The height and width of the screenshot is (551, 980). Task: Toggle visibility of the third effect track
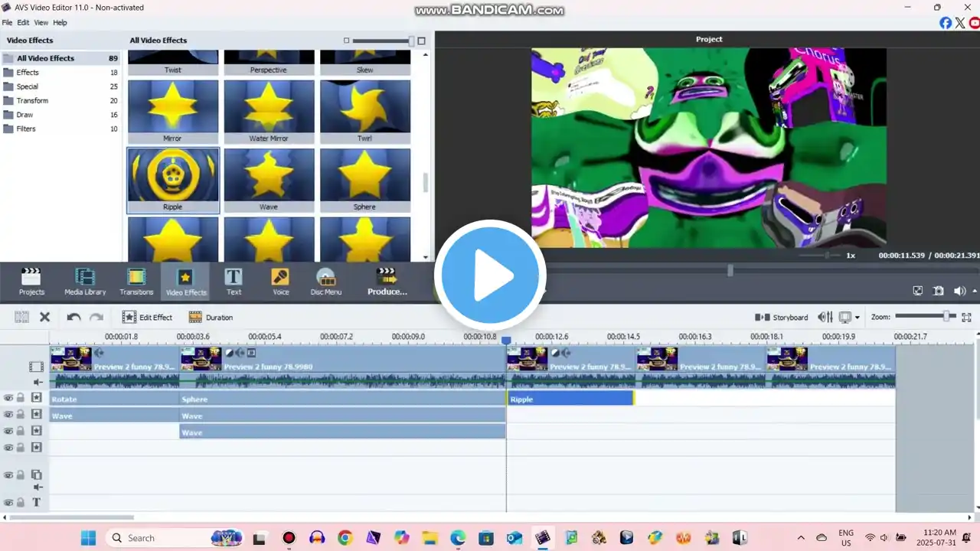point(8,431)
